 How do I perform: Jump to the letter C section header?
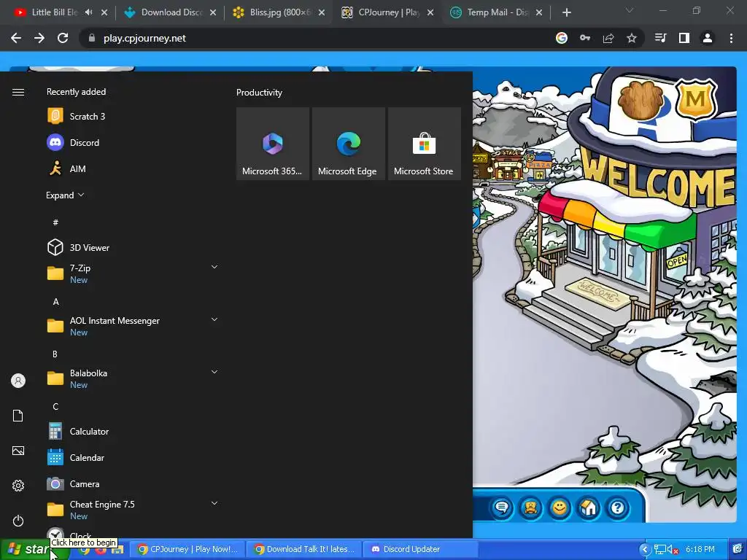pyautogui.click(x=55, y=406)
